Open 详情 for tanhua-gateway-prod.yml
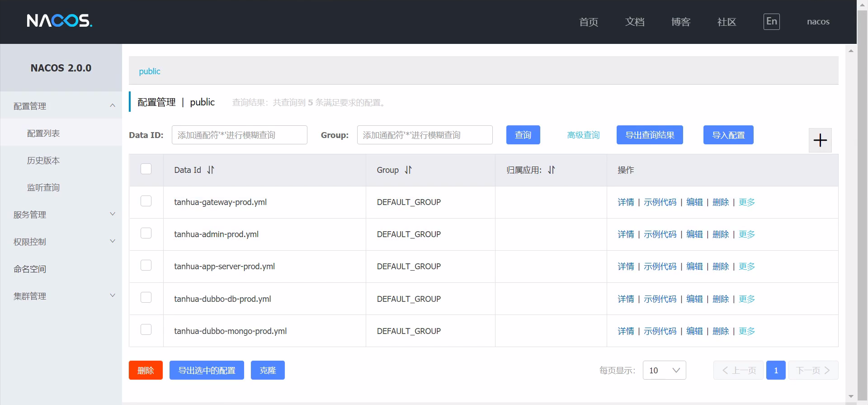Image resolution: width=868 pixels, height=405 pixels. coord(626,202)
